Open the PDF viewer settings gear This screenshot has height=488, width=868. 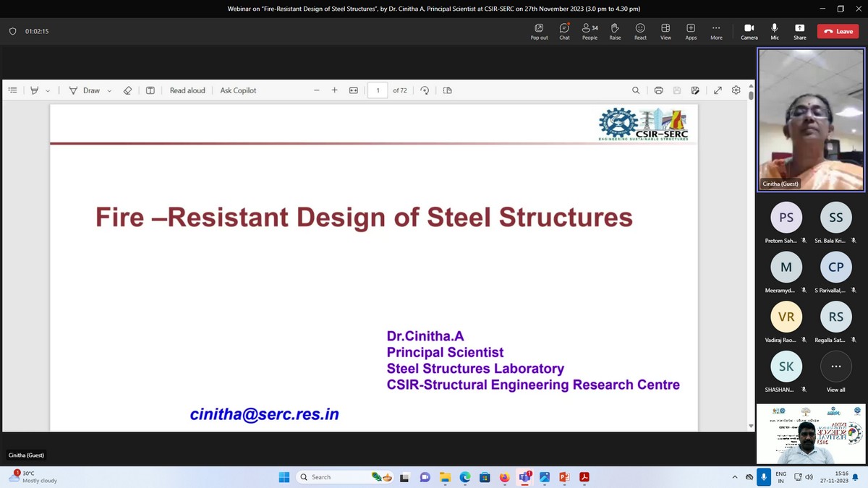[x=736, y=90]
